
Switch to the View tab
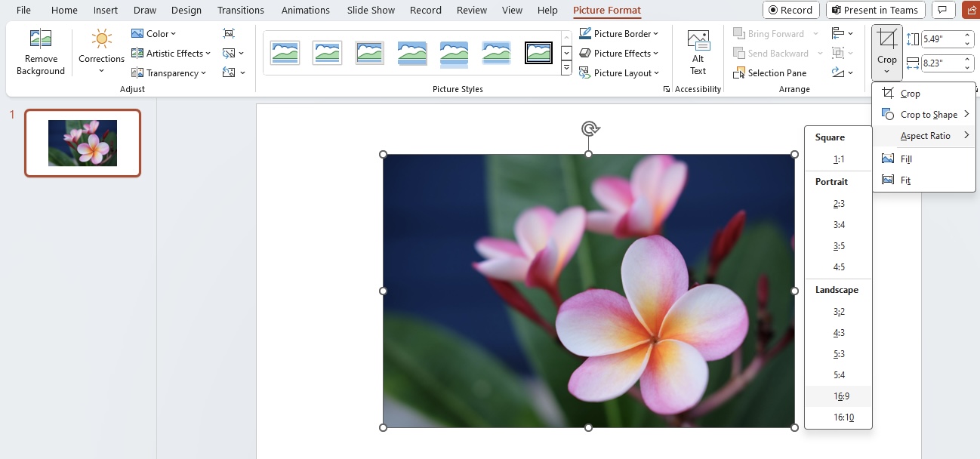tap(513, 10)
